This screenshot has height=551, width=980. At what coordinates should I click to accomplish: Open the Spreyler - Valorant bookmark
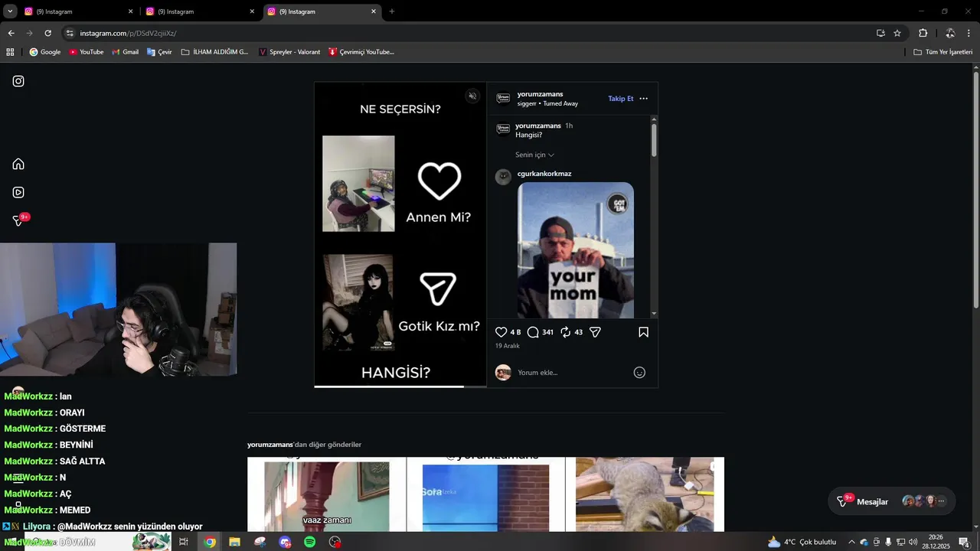coord(289,52)
